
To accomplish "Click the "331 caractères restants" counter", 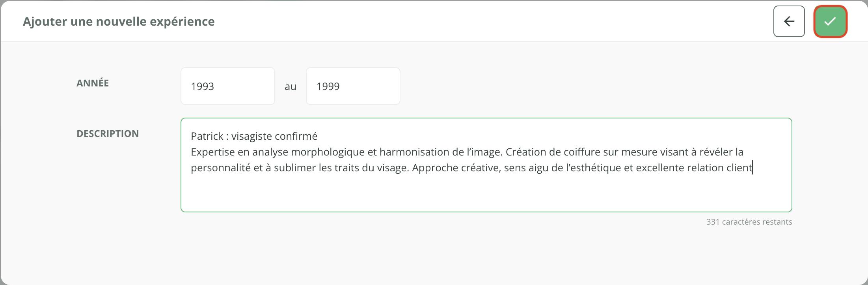I will 749,222.
